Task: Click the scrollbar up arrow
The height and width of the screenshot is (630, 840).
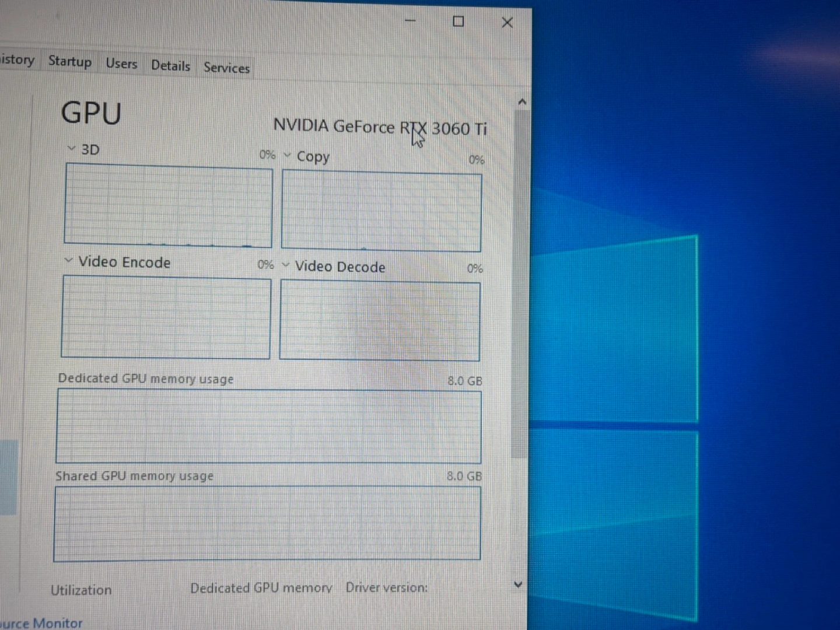Action: tap(522, 102)
